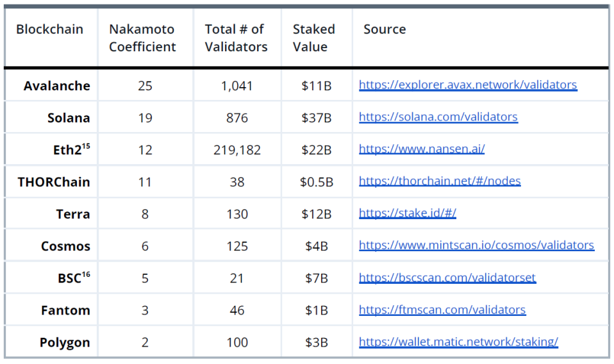Open the ftmscan.com validators link
Screen dimensions: 614x364
point(442,310)
